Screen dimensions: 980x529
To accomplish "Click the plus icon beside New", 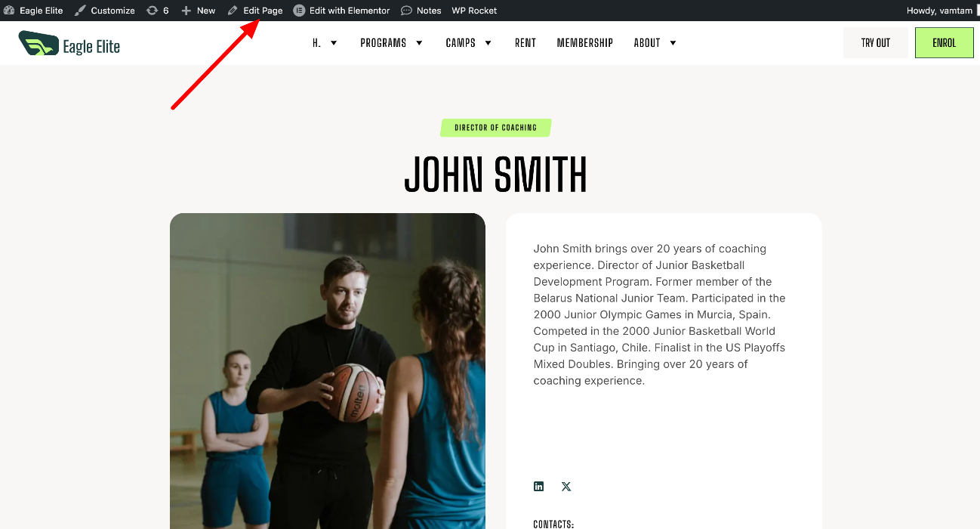I will coord(186,11).
